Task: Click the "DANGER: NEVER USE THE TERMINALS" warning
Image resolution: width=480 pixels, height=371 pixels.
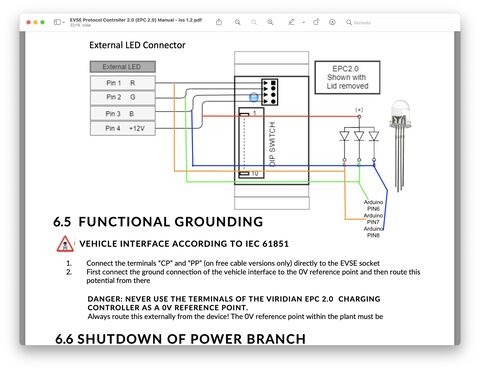Action: [x=234, y=303]
